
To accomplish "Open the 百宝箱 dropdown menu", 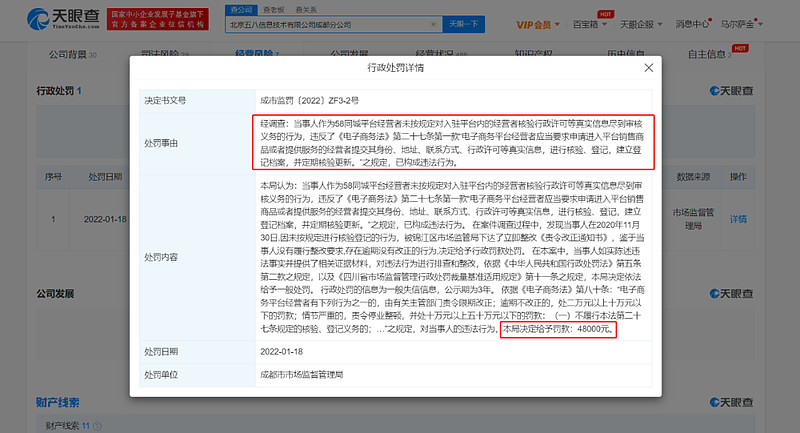I will click(590, 24).
